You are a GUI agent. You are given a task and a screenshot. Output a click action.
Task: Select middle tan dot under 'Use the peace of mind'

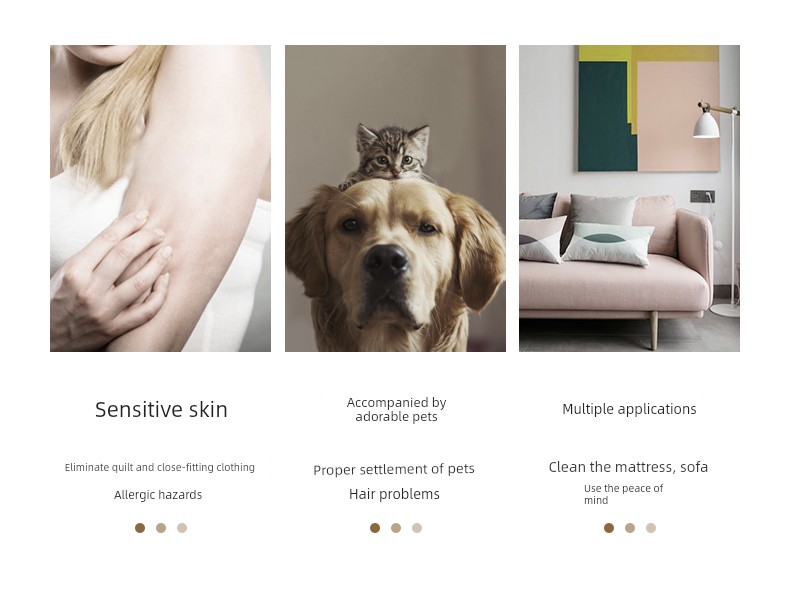point(630,528)
